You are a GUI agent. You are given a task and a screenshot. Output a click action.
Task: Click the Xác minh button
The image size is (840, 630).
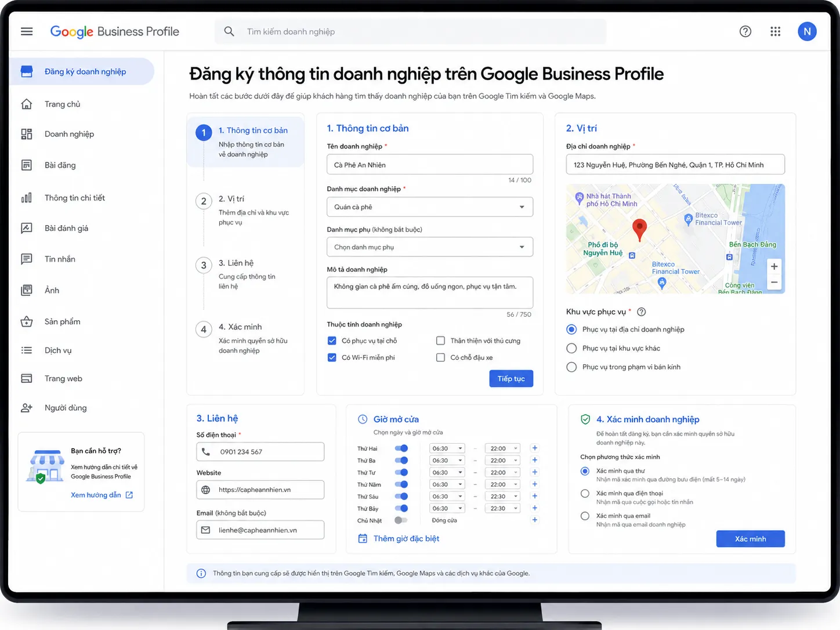tap(751, 539)
